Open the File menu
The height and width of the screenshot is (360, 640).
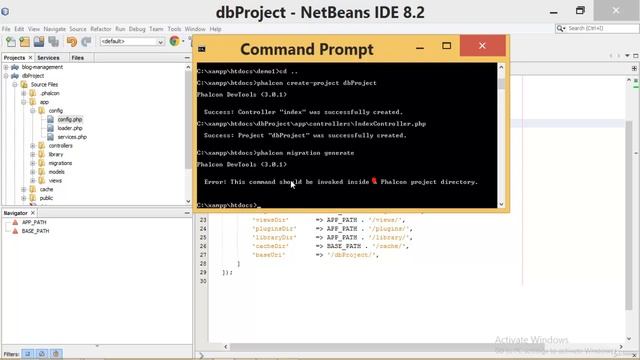(6, 29)
